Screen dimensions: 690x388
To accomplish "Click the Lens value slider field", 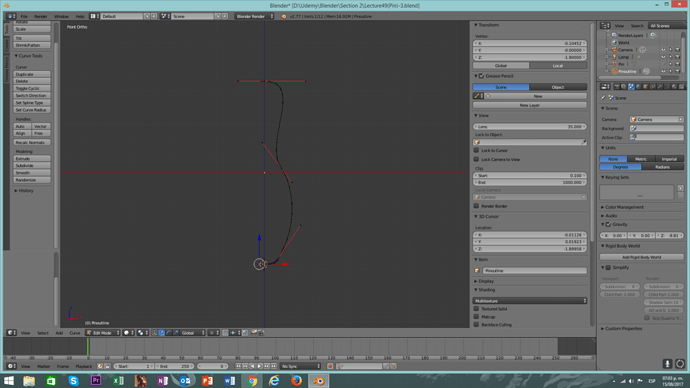I will tap(530, 126).
